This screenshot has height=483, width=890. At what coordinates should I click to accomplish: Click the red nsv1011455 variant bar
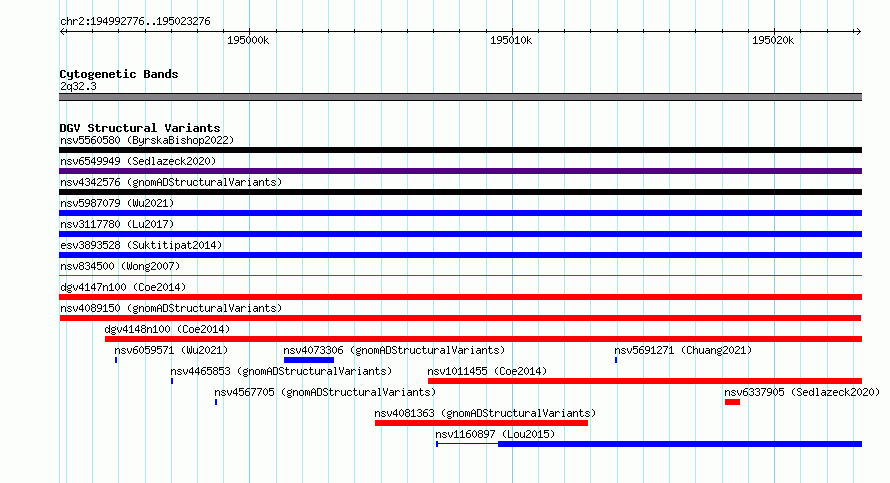(x=645, y=381)
